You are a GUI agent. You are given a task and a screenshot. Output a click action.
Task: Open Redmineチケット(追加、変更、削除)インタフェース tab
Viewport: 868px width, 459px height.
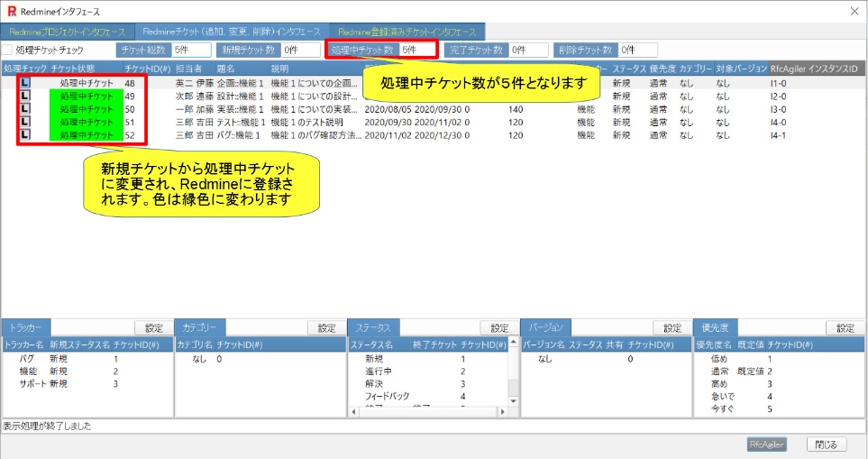pyautogui.click(x=232, y=32)
